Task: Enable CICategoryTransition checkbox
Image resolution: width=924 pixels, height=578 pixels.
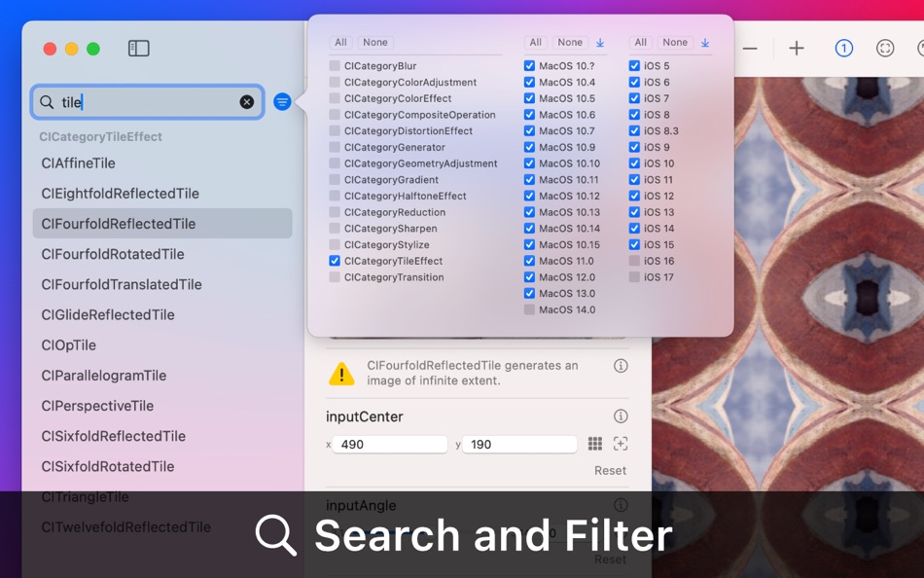Action: (x=335, y=277)
